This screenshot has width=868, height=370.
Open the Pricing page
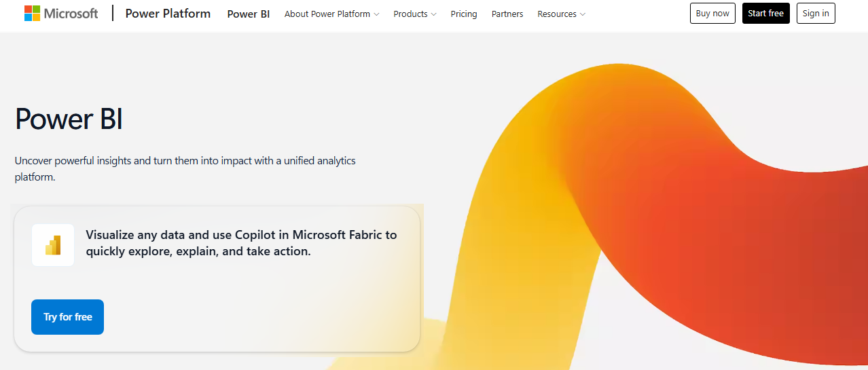pos(464,14)
